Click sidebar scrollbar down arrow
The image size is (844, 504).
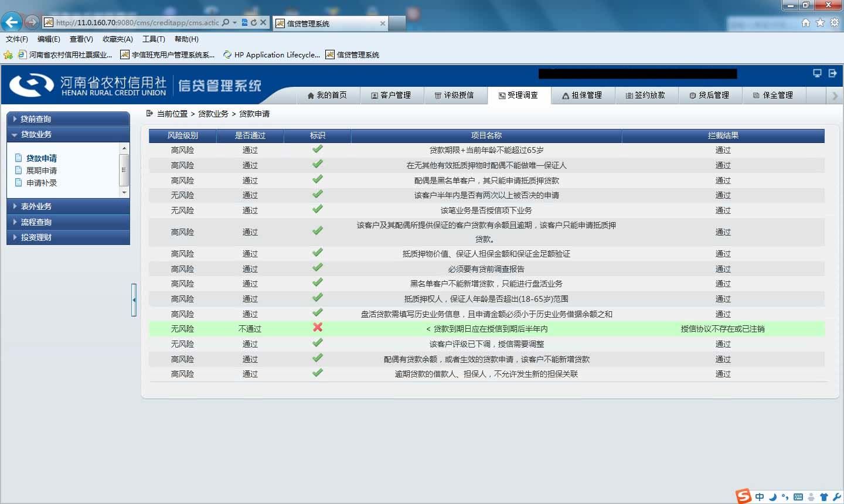pos(124,192)
